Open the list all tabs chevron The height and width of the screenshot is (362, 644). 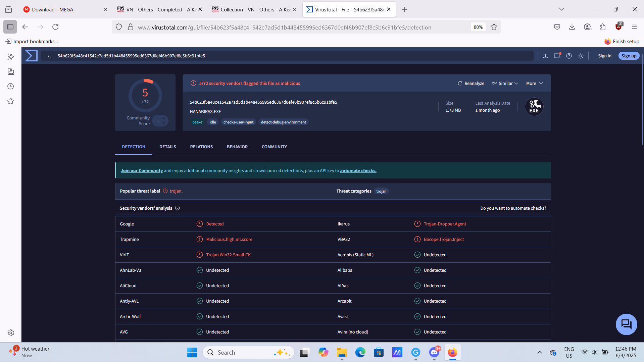coord(562,9)
